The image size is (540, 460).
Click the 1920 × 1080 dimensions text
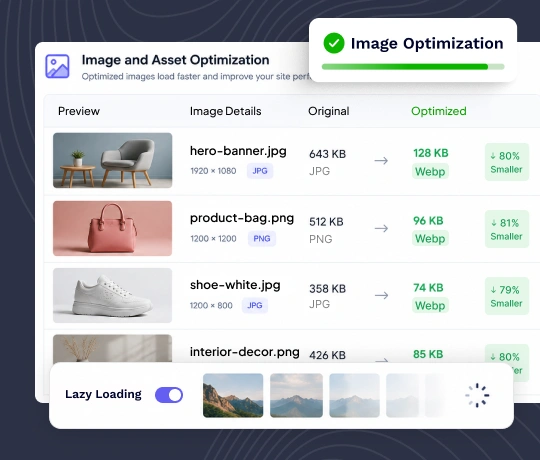click(213, 171)
